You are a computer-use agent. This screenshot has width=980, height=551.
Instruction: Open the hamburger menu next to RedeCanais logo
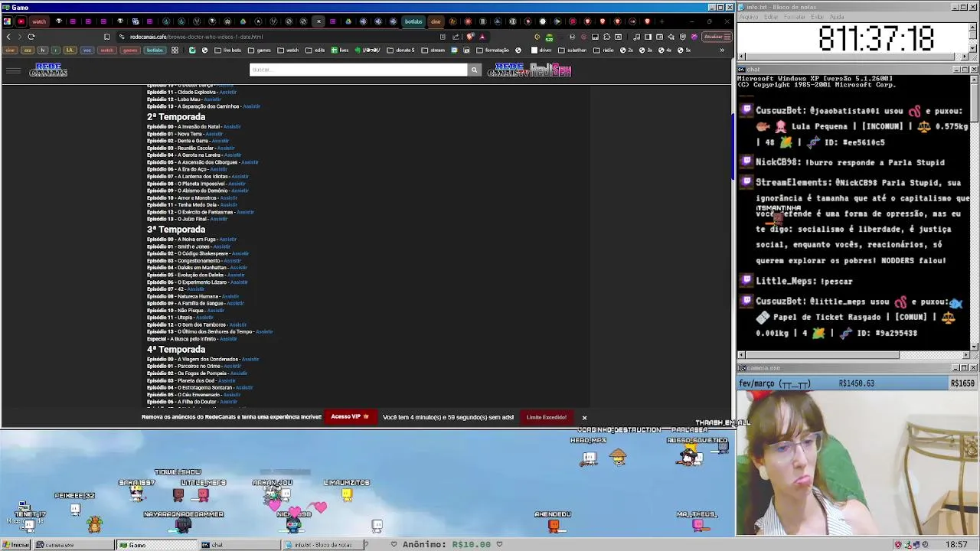(x=13, y=71)
